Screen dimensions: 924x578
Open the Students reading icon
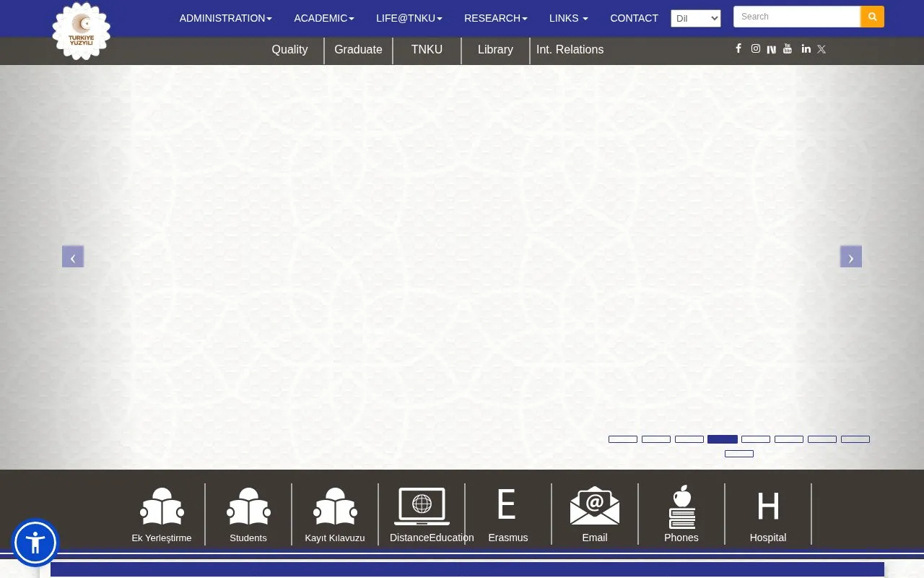(x=248, y=506)
